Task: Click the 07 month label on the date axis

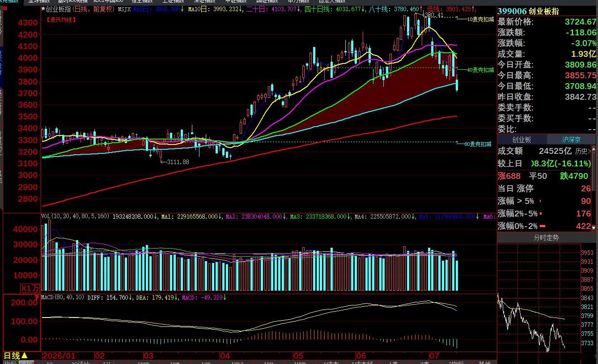Action: pos(434,356)
